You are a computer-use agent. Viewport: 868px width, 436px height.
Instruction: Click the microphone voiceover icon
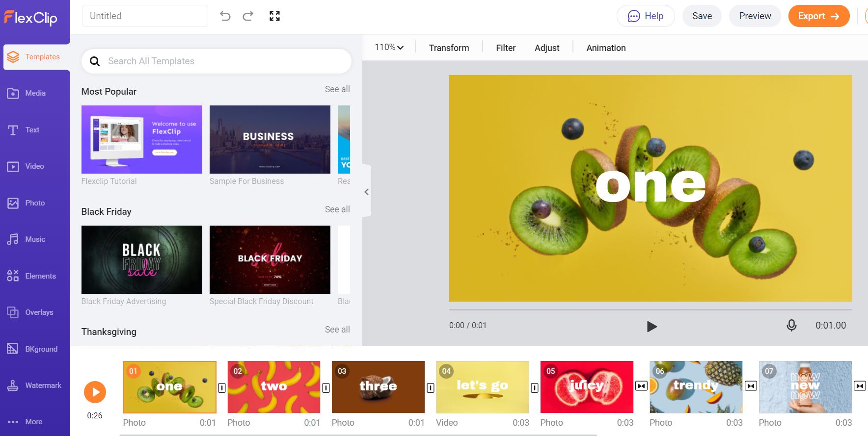tap(791, 325)
